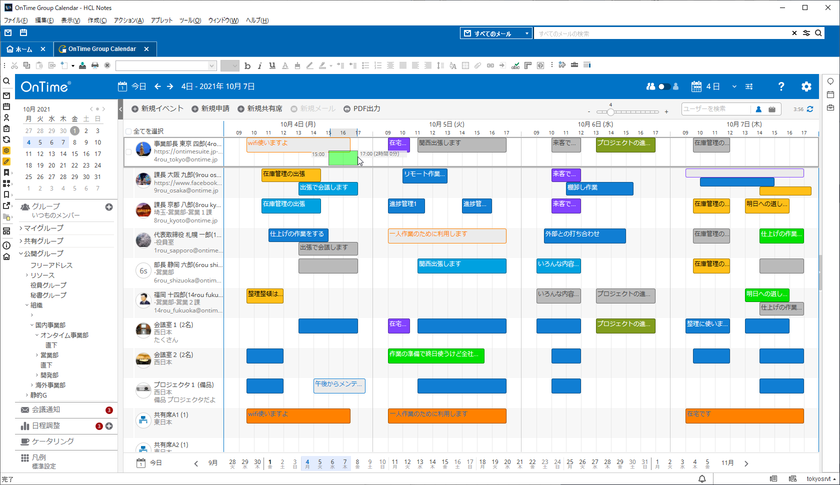Go to next week arrow
The height and width of the screenshot is (485, 840).
click(x=170, y=86)
